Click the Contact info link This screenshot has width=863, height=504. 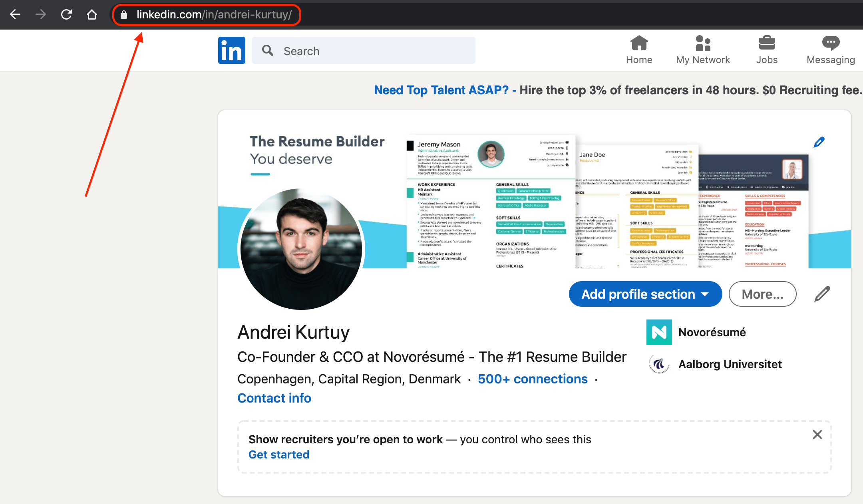click(274, 398)
